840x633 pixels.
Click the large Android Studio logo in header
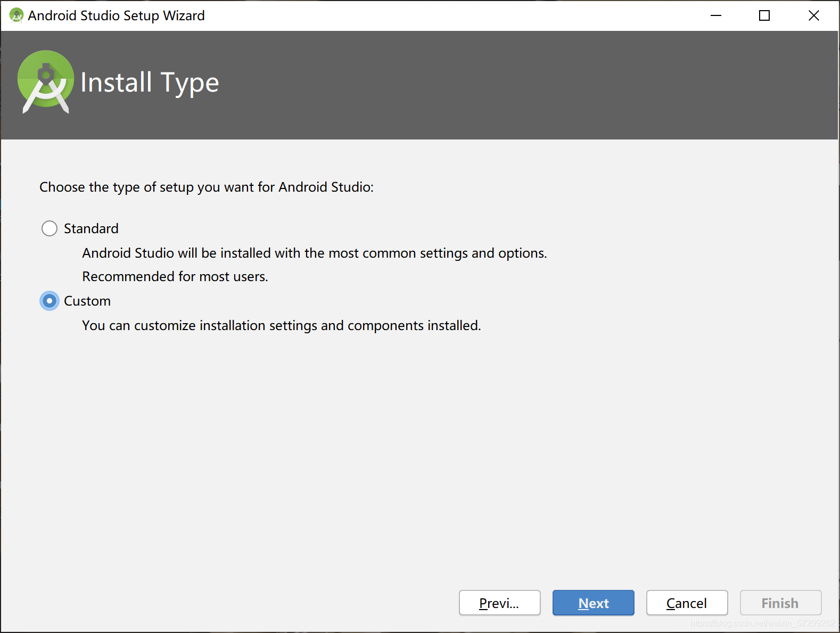coord(46,81)
